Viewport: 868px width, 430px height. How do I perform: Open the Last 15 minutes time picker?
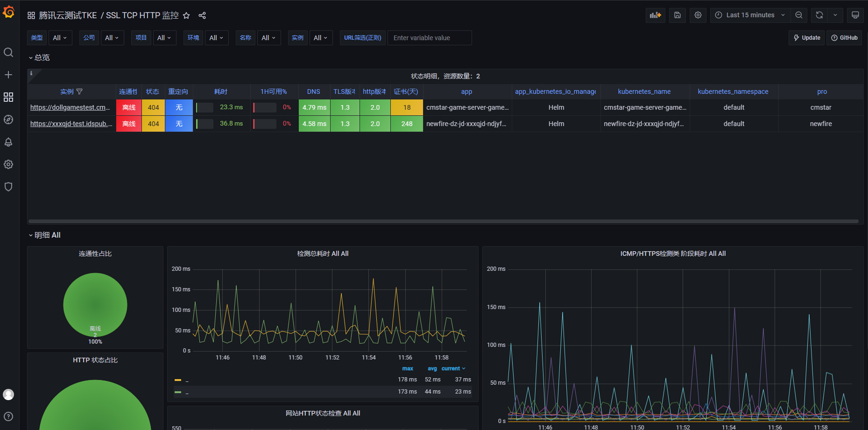point(750,15)
